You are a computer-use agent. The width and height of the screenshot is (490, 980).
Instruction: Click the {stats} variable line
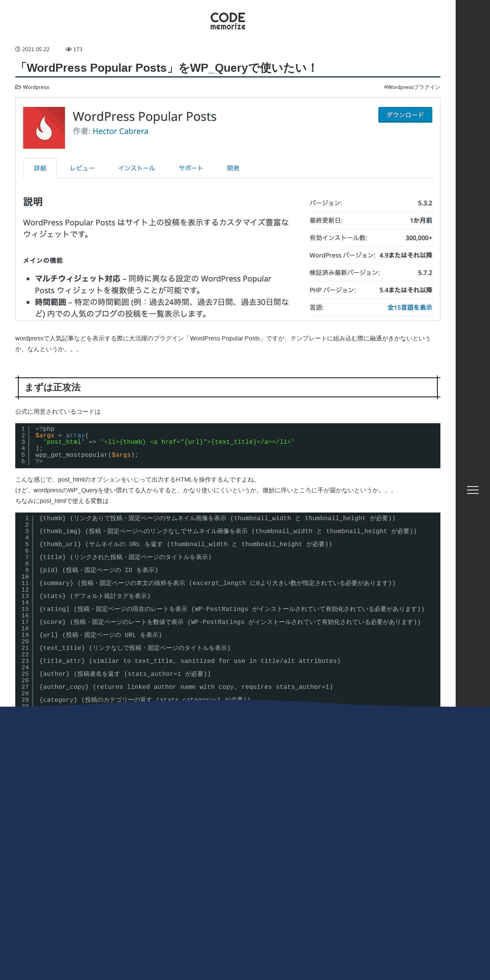(x=95, y=596)
